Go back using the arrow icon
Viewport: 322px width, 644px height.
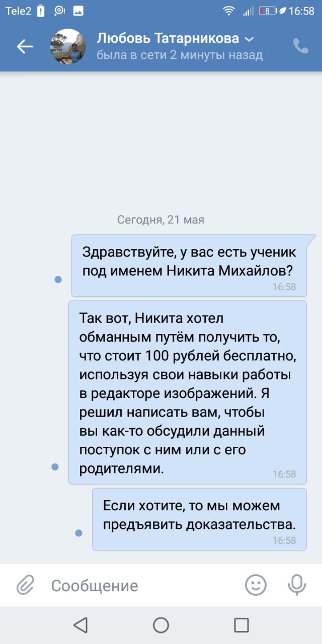(25, 47)
